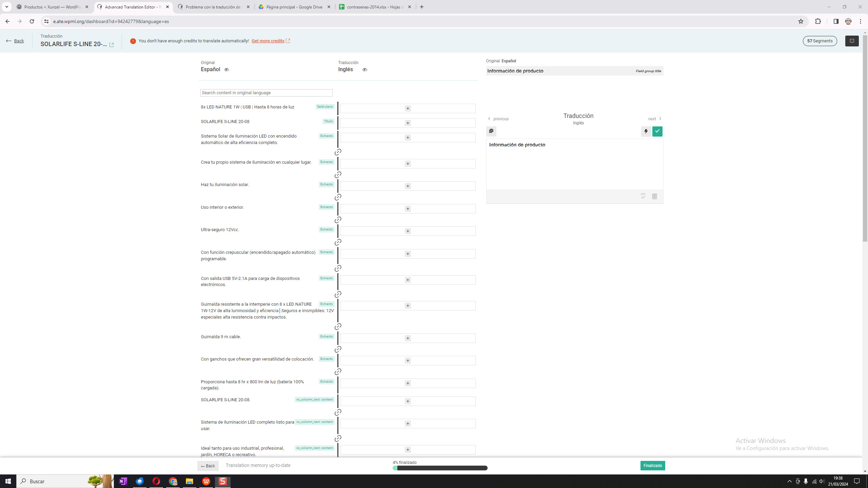
Task: Expand translation field for SOLARLIFE S-LINE 20-08 title
Action: pos(408,123)
